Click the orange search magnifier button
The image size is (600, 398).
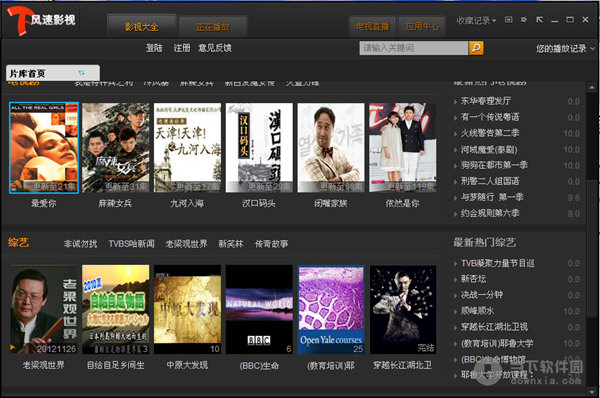(476, 48)
